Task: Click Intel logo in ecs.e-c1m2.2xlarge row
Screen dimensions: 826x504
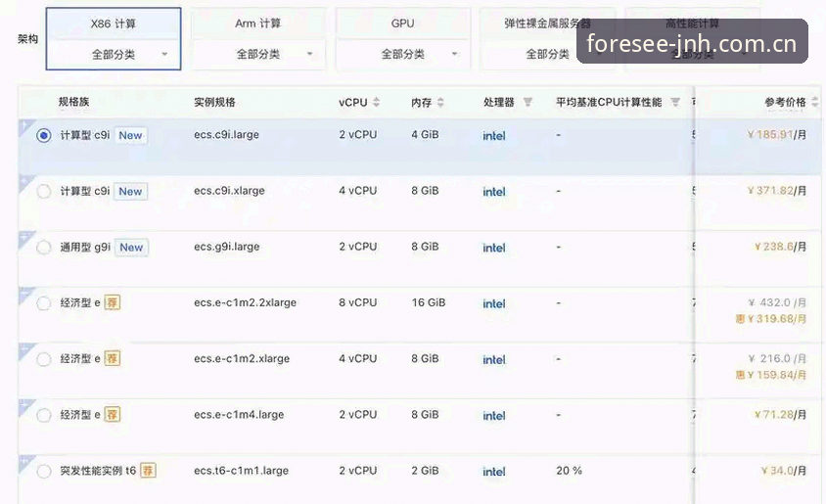Action: pos(494,304)
